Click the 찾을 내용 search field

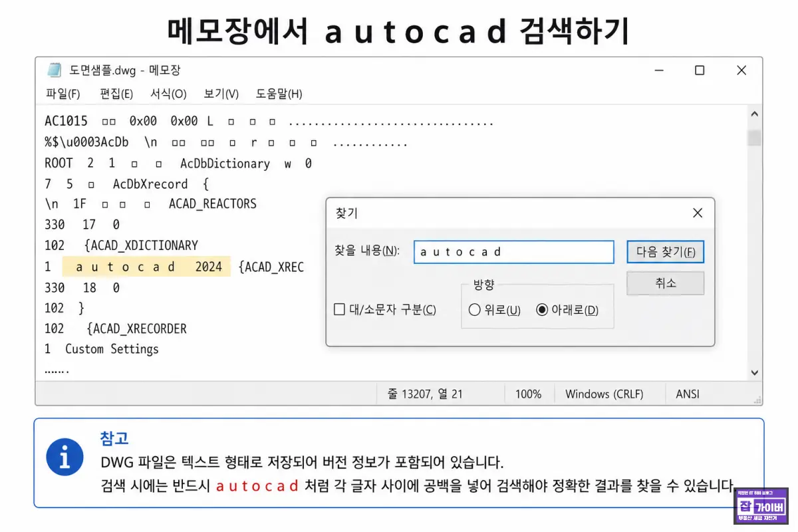513,252
